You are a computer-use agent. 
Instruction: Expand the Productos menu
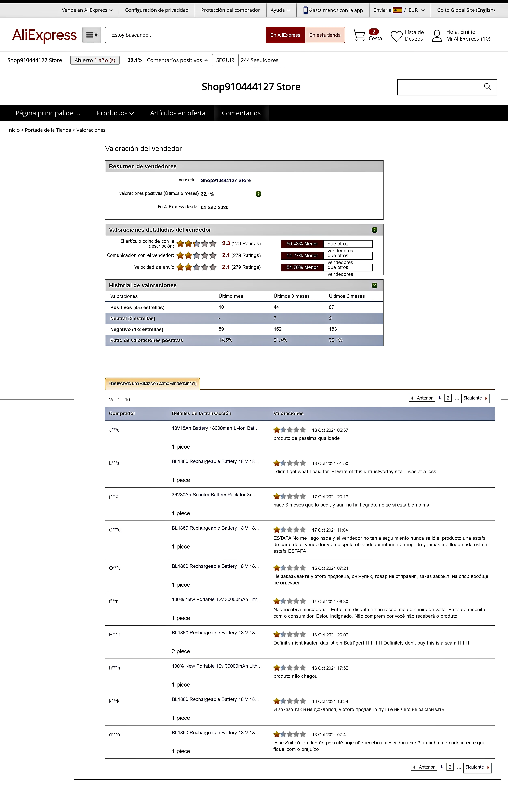(x=115, y=113)
